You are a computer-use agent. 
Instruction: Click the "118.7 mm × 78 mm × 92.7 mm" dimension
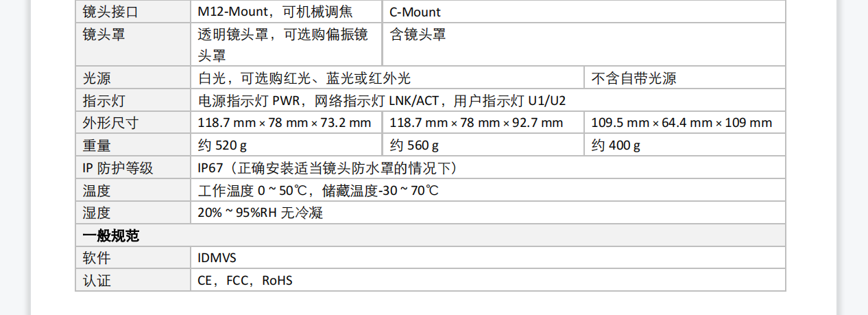477,123
